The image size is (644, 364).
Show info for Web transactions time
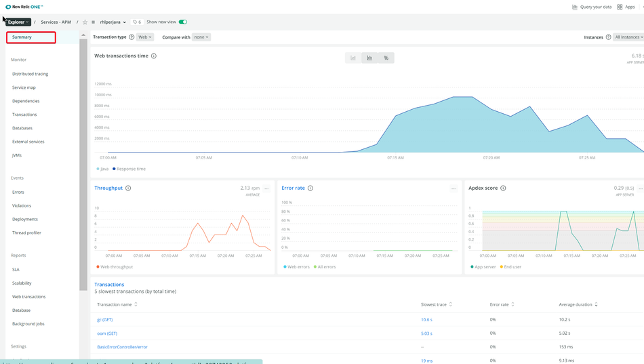click(x=154, y=56)
